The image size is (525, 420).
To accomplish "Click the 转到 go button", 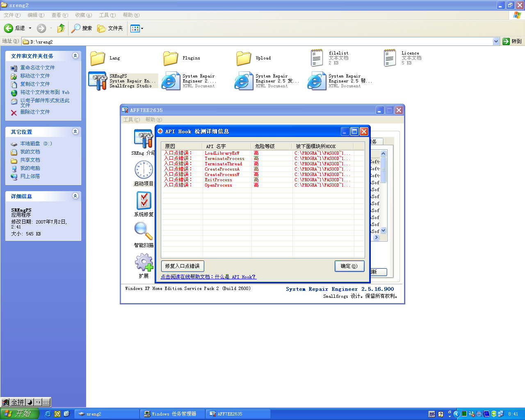I will (x=512, y=41).
